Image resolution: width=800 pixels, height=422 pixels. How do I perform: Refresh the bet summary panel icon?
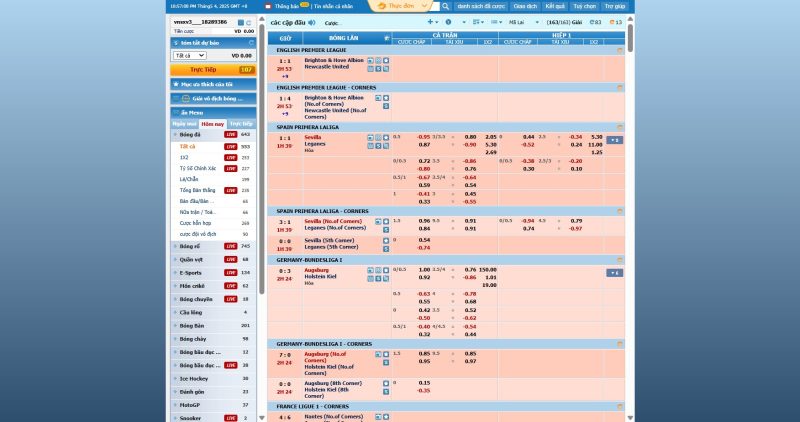click(x=251, y=43)
